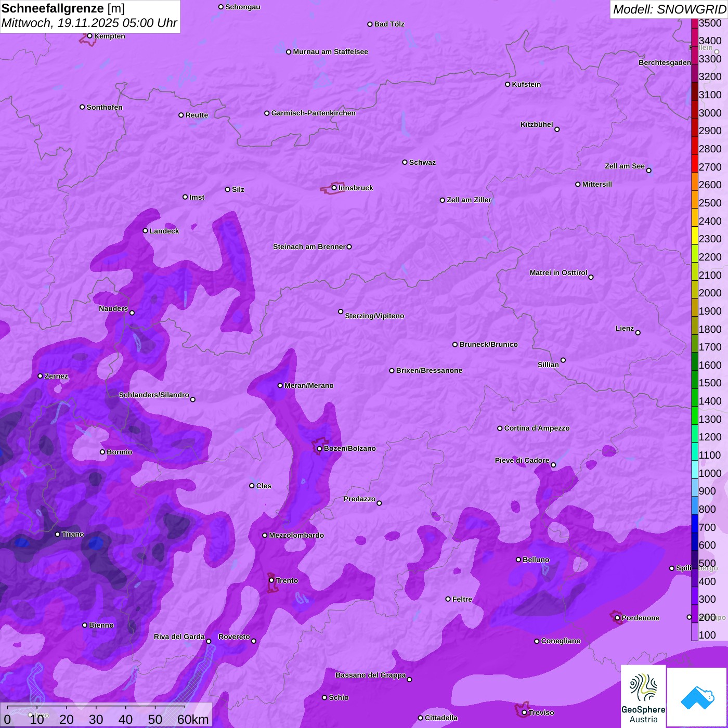Select the Mezzolombardo label
728x728 pixels.
[x=296, y=535]
